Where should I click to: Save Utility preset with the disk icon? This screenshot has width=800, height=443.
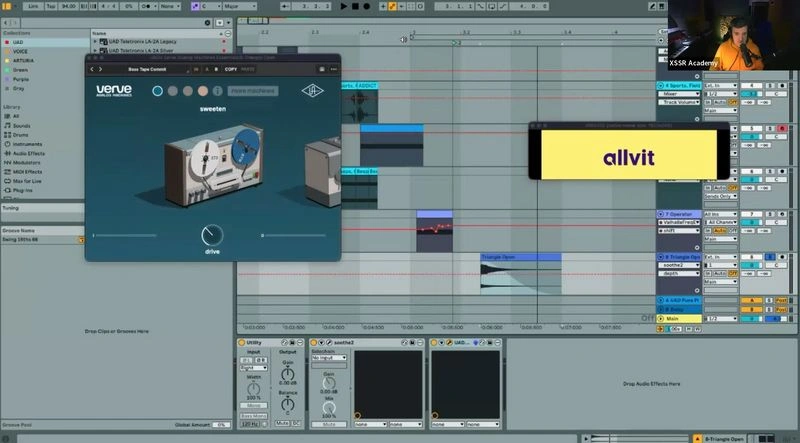coord(293,342)
